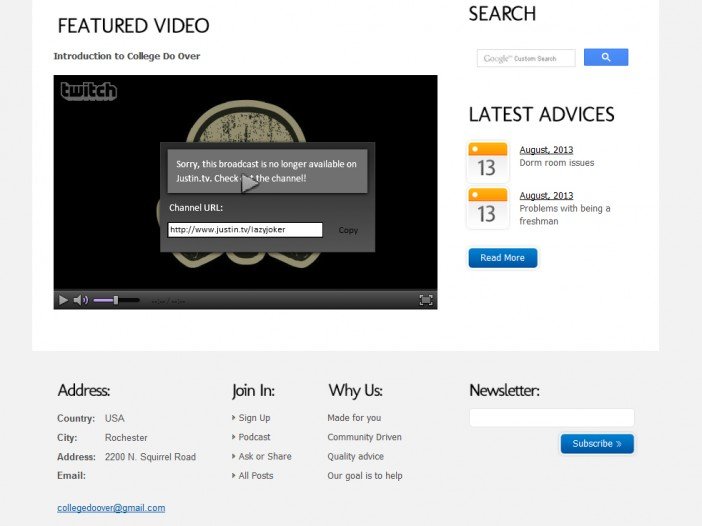Click the Subscribe newsletter button
702x526 pixels.
click(x=597, y=444)
